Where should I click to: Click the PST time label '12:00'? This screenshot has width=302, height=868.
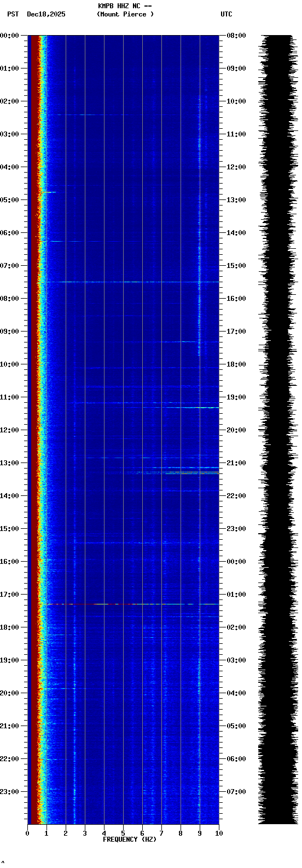pyautogui.click(x=9, y=430)
